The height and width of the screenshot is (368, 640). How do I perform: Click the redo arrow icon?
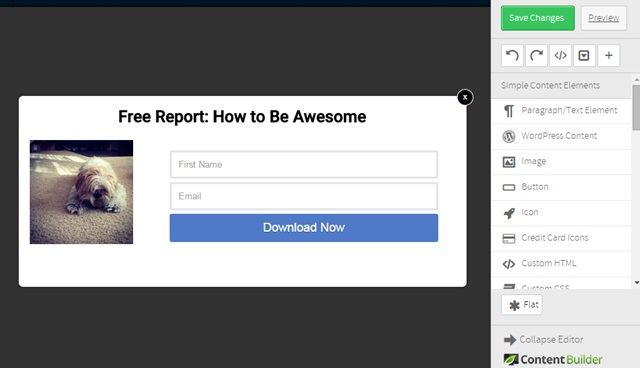[x=536, y=55]
